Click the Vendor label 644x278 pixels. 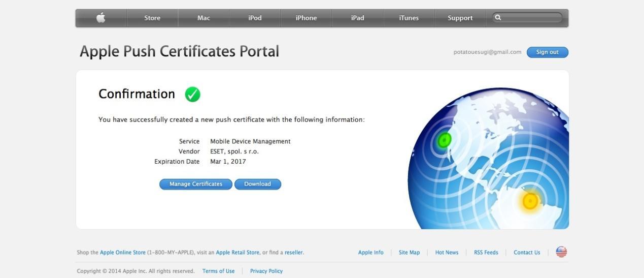click(x=189, y=151)
